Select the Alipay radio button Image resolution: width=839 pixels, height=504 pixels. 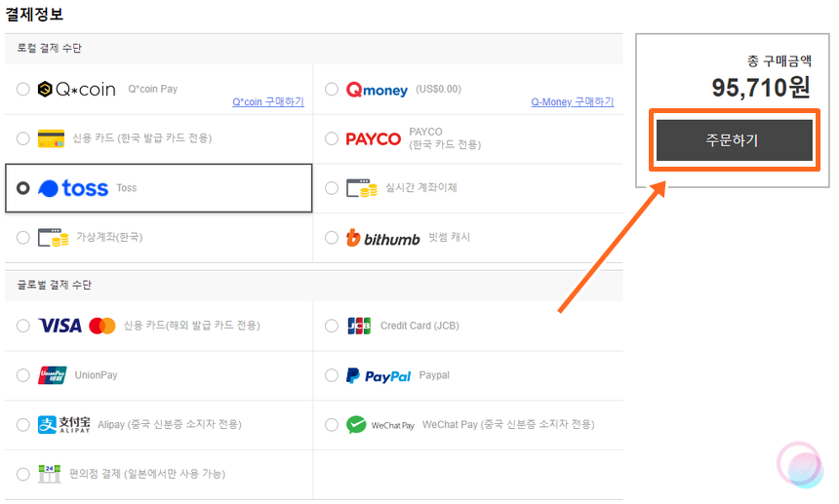(x=23, y=425)
